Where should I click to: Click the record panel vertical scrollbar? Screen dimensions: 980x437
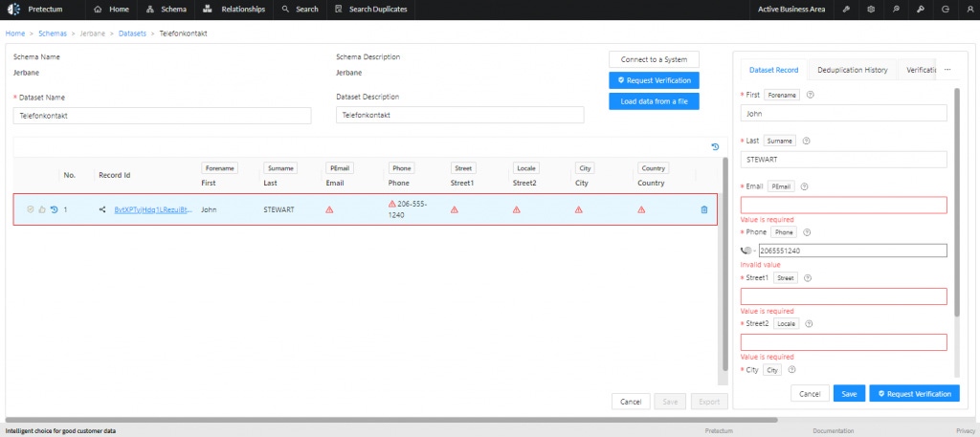[x=956, y=201]
